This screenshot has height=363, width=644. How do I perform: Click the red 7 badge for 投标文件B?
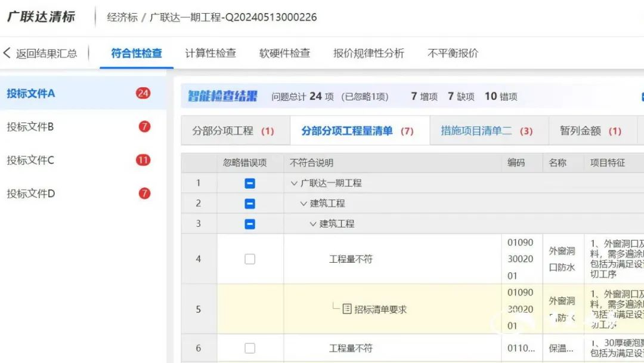click(x=144, y=127)
